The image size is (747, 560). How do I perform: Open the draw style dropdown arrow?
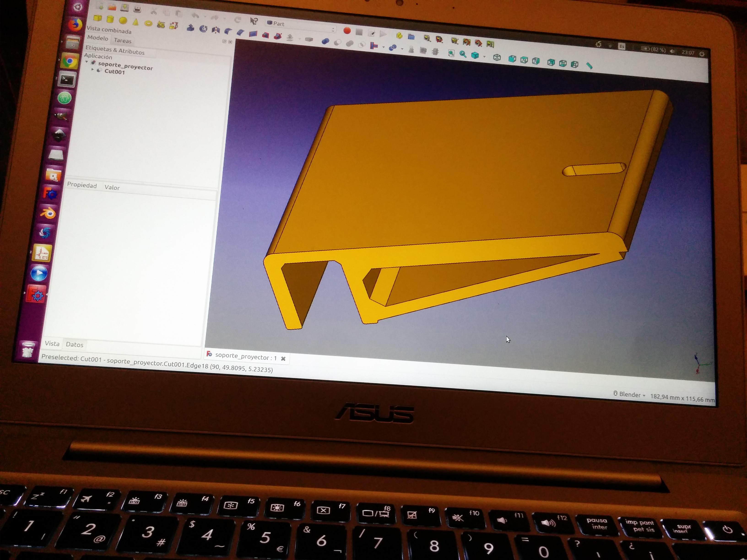[x=484, y=57]
